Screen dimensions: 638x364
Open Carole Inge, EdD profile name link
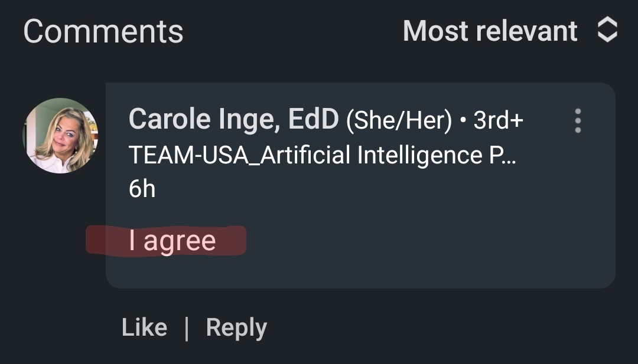pos(233,119)
